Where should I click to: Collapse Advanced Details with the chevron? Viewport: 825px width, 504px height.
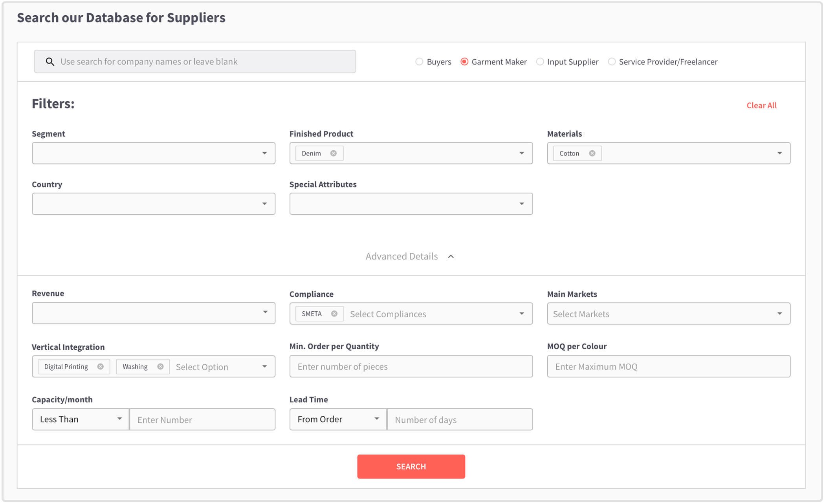coord(451,256)
